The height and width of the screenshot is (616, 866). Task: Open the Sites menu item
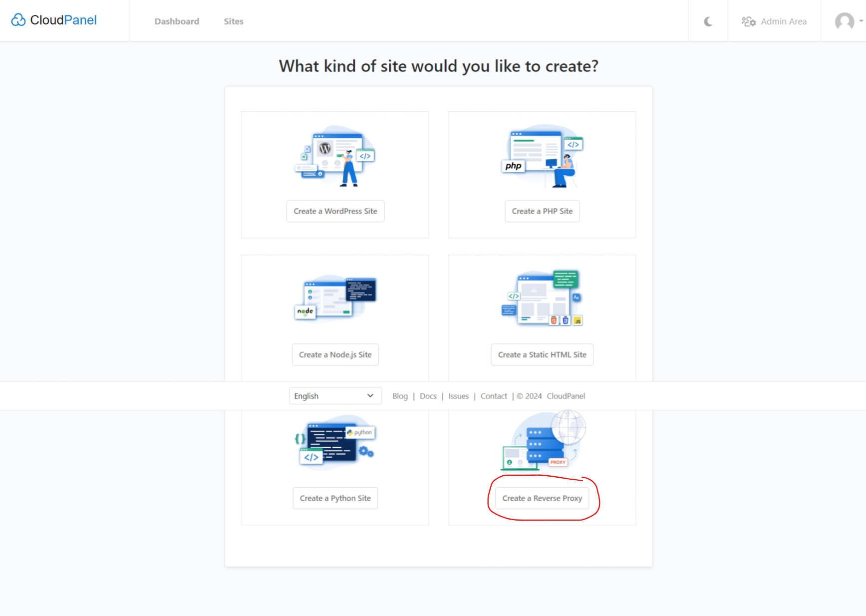[x=234, y=21]
